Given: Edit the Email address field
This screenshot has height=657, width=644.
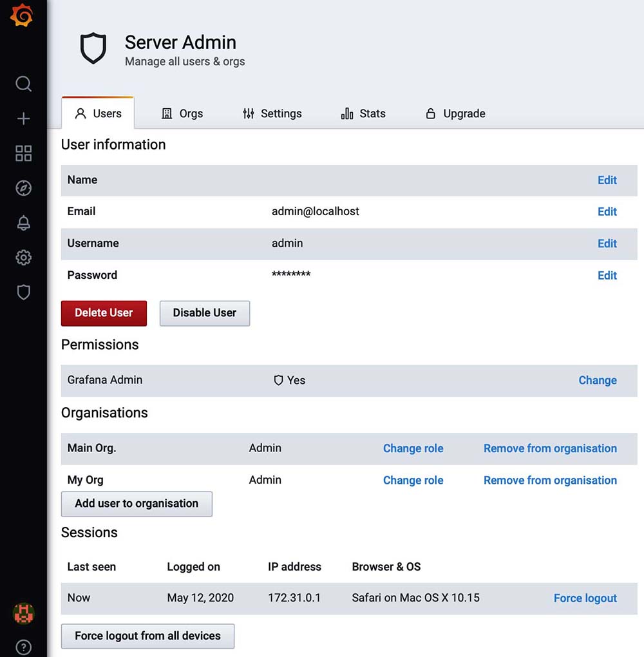Looking at the screenshot, I should [x=607, y=212].
